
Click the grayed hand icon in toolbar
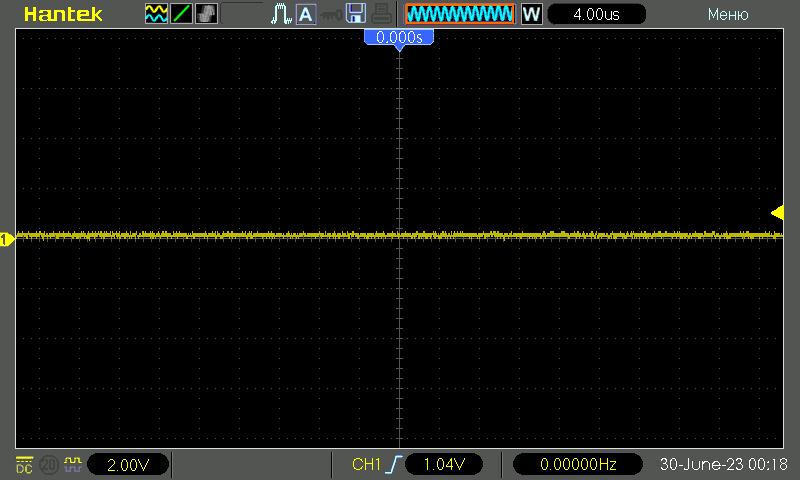click(207, 14)
